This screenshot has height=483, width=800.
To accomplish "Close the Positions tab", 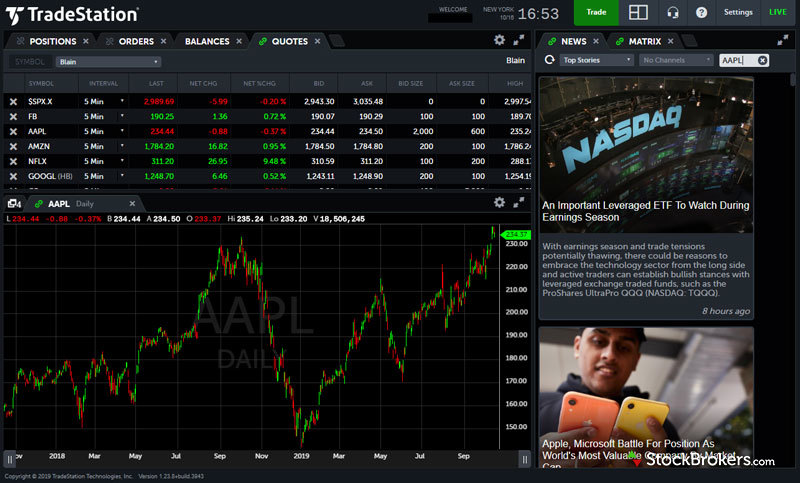I will (86, 41).
